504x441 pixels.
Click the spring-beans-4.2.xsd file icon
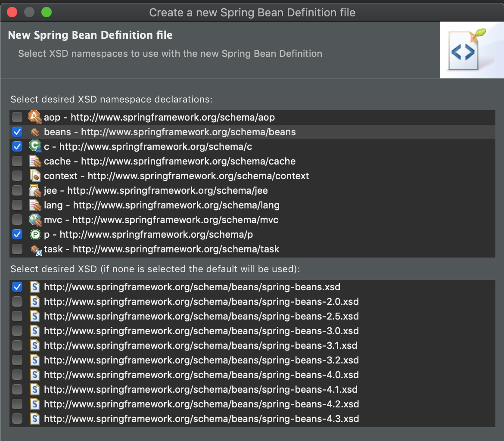coord(35,404)
